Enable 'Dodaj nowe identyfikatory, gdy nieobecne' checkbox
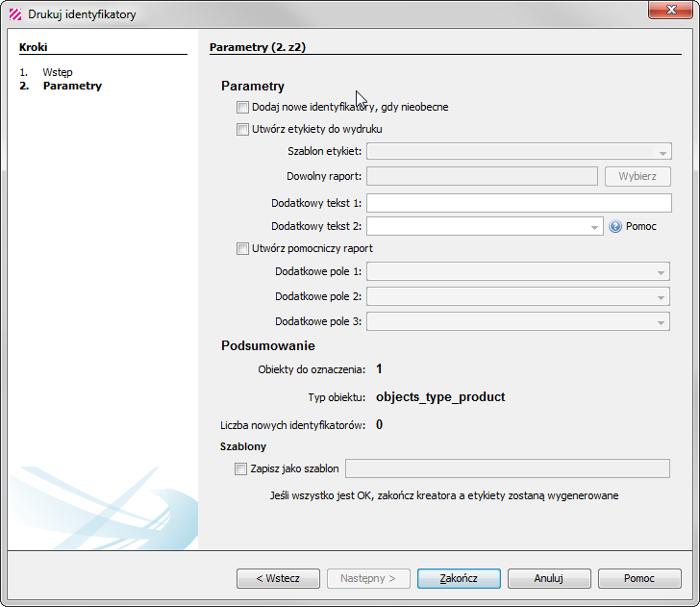Image resolution: width=700 pixels, height=607 pixels. click(x=242, y=107)
